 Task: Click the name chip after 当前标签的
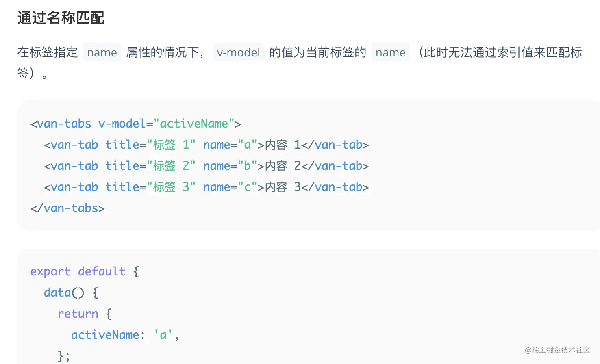tap(390, 52)
